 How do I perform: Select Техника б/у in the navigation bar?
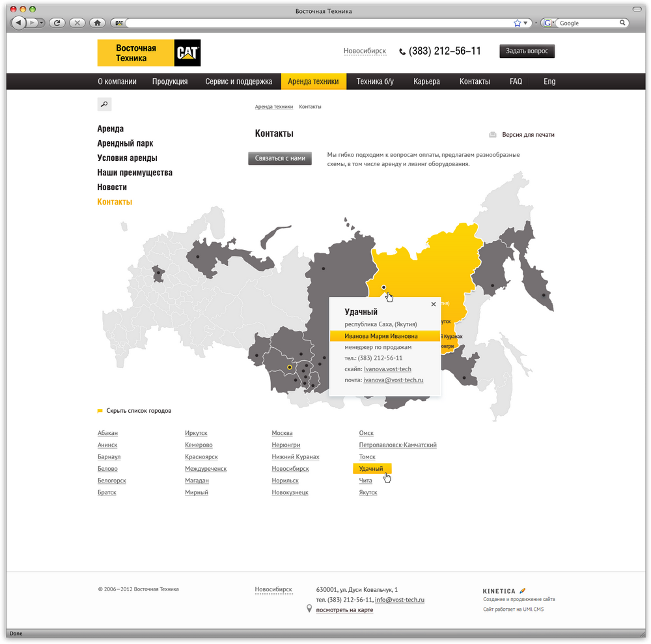(375, 81)
